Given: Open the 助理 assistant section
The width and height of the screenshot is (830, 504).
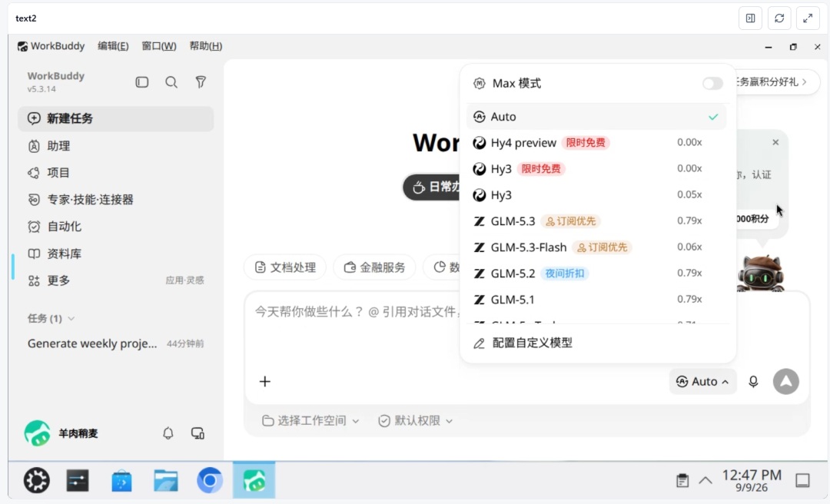Looking at the screenshot, I should tap(115, 146).
